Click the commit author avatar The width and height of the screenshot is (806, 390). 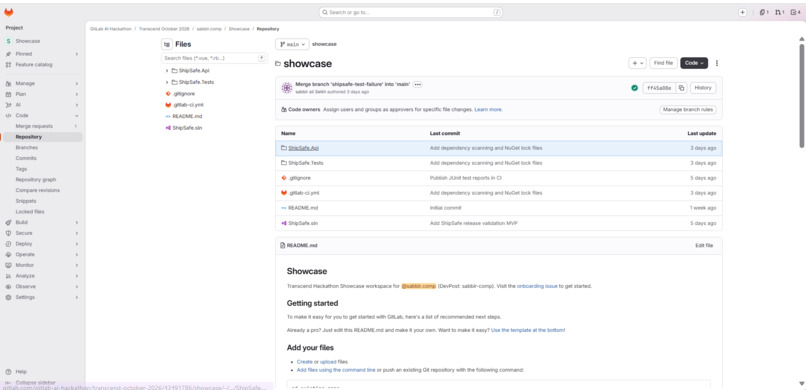click(286, 88)
